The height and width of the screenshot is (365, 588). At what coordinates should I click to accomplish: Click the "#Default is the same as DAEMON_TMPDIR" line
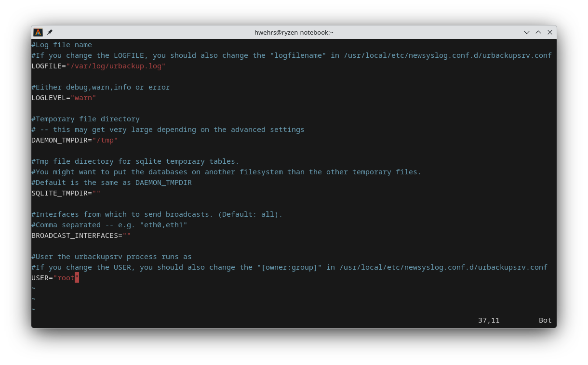click(111, 182)
